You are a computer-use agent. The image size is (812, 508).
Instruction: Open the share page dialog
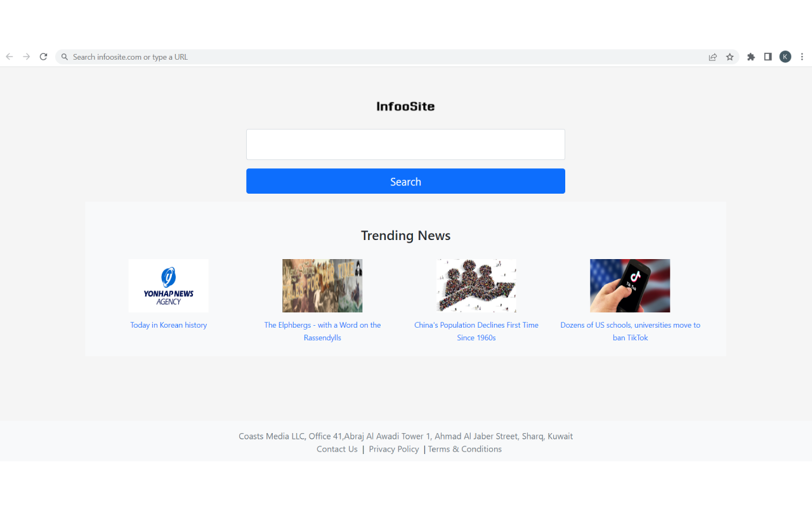712,57
